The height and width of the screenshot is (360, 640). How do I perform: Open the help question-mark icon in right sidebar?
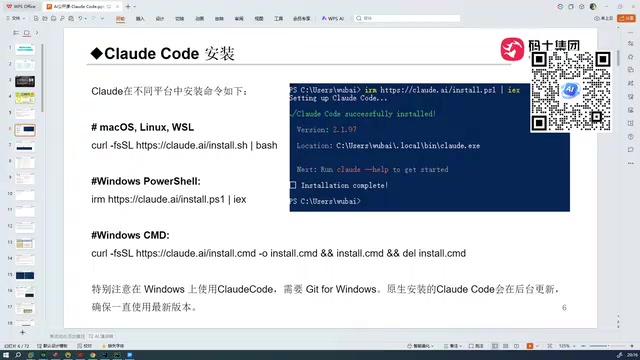631,137
